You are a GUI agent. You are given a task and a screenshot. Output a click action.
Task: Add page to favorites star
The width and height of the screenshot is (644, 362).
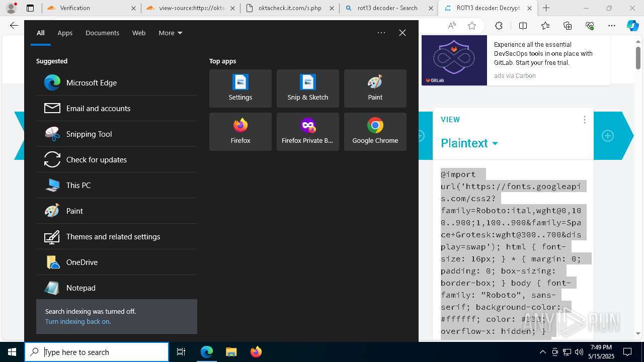472,26
